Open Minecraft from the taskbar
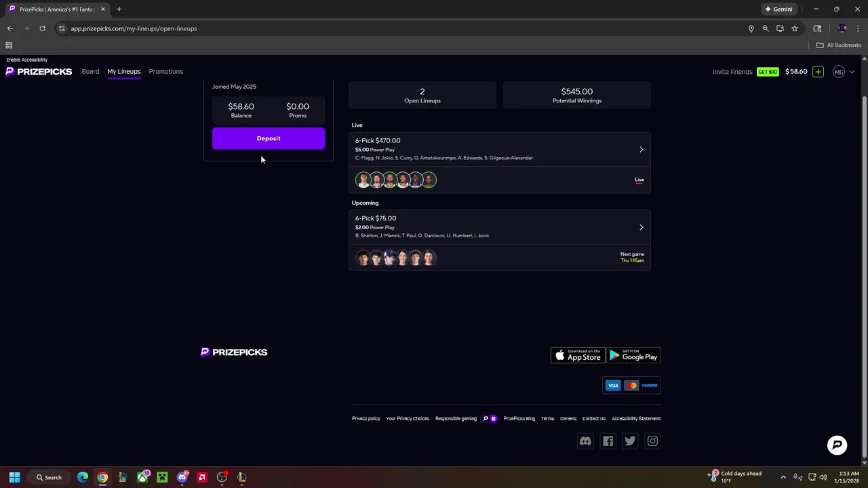Viewport: 868px width, 488px height. [162, 477]
